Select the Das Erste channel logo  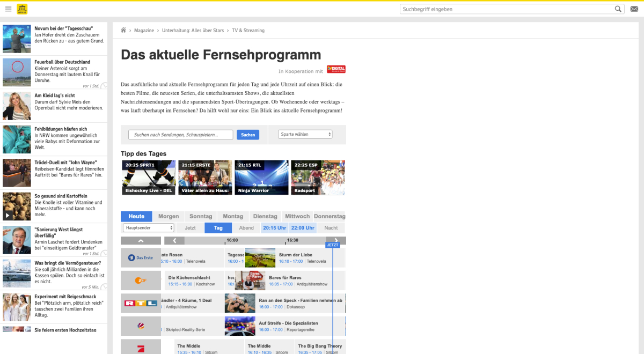141,257
